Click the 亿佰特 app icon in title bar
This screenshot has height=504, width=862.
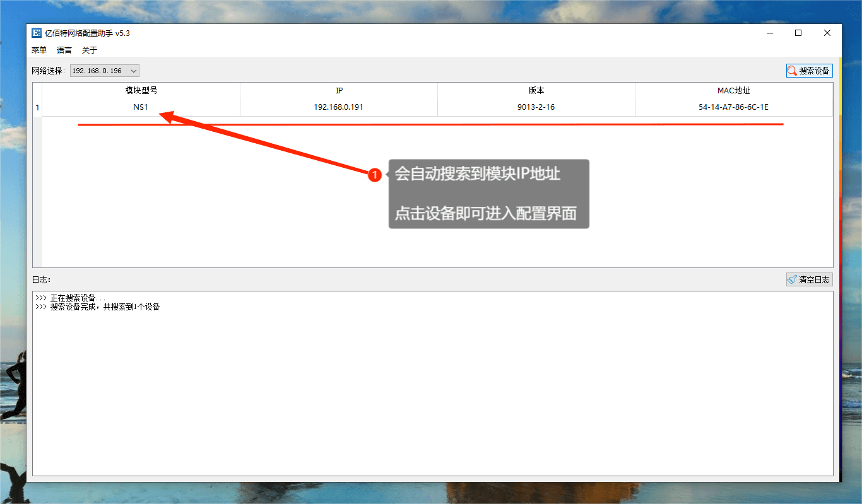click(x=37, y=33)
